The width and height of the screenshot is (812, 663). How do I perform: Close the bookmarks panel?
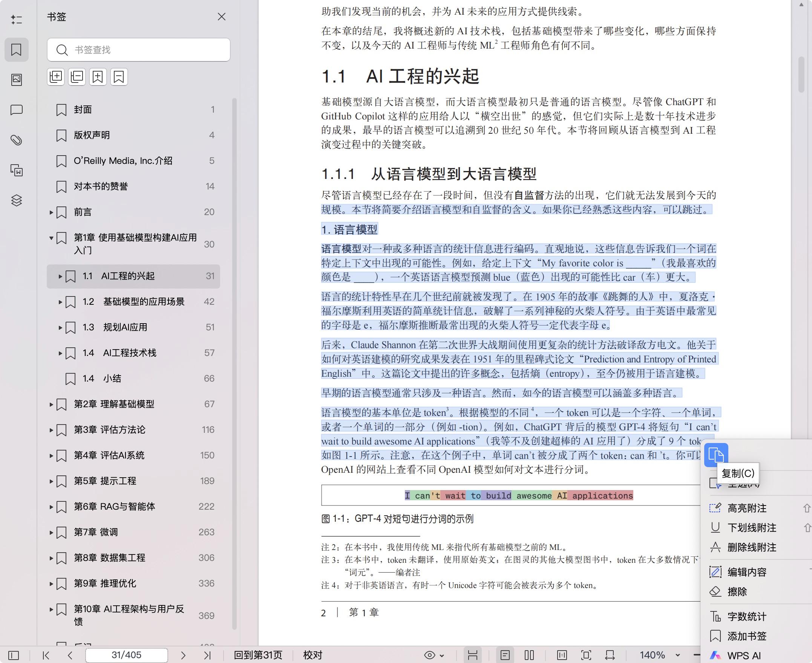tap(222, 17)
